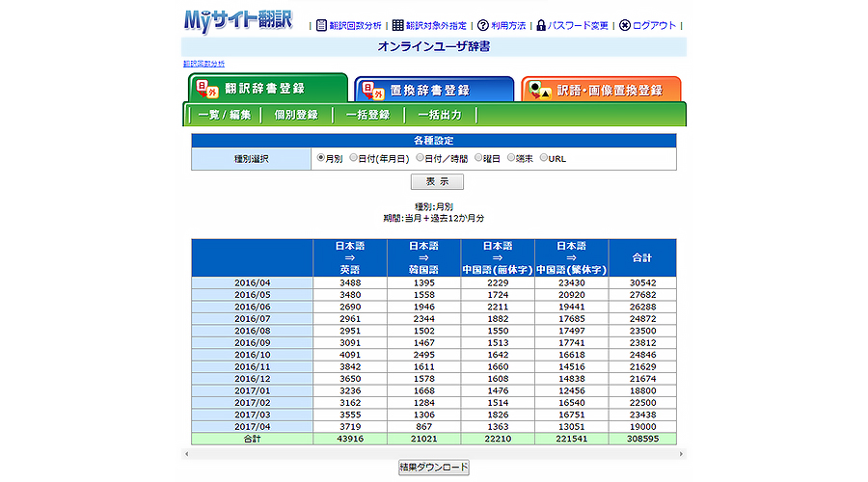This screenshot has width=868, height=482.
Task: Click the Myサイト翻訳 logo
Action: pyautogui.click(x=238, y=21)
